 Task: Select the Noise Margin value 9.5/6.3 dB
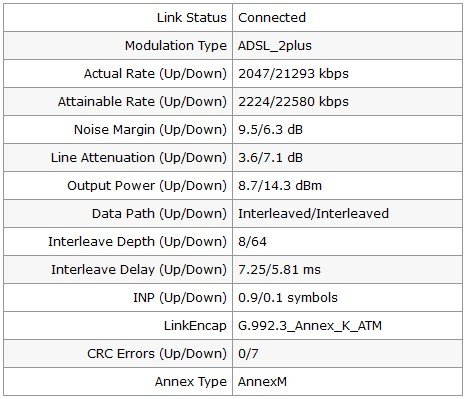[x=270, y=130]
